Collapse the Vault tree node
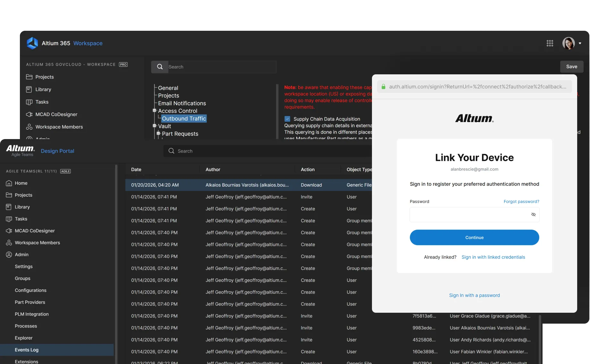This screenshot has width=590, height=364. (x=155, y=126)
